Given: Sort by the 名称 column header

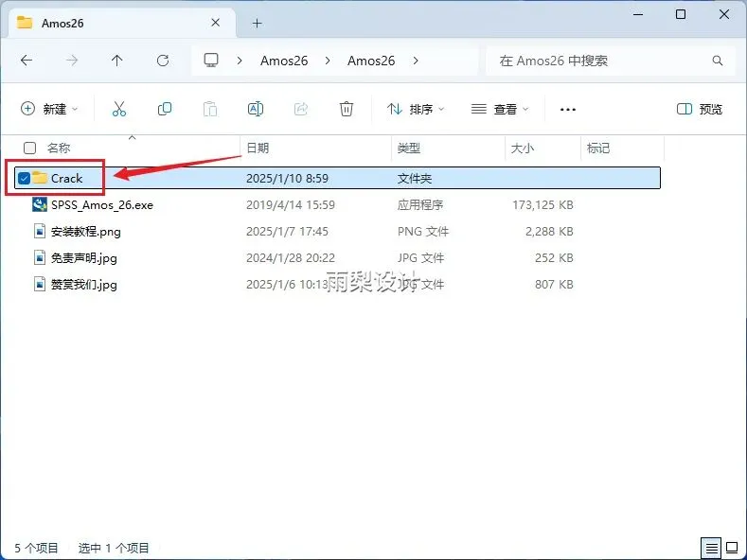Looking at the screenshot, I should coord(59,149).
